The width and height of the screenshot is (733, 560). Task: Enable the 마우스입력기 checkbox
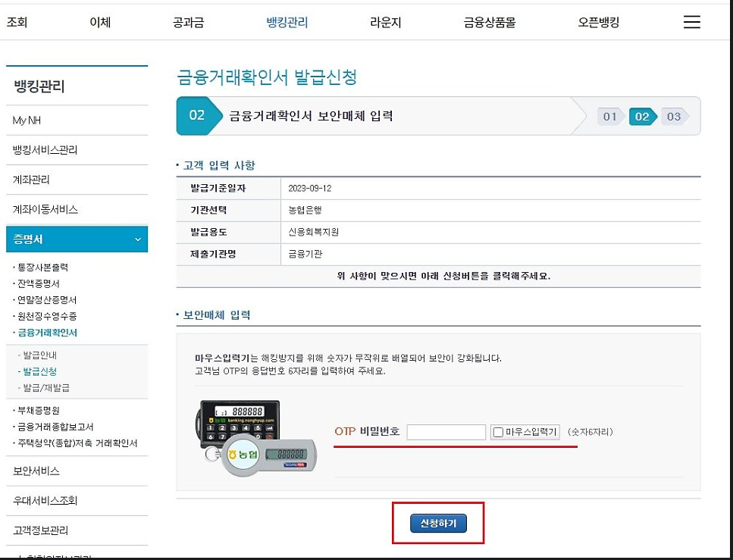coord(499,432)
